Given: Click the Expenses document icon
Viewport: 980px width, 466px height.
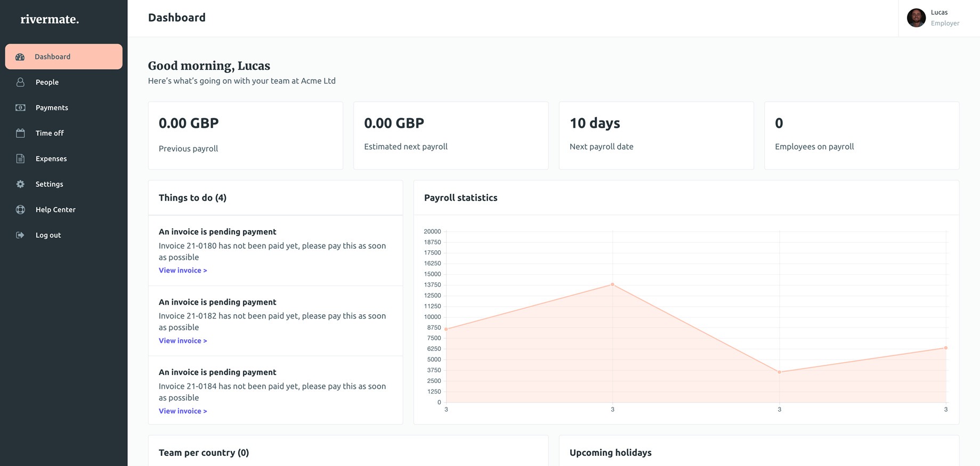Looking at the screenshot, I should [20, 159].
